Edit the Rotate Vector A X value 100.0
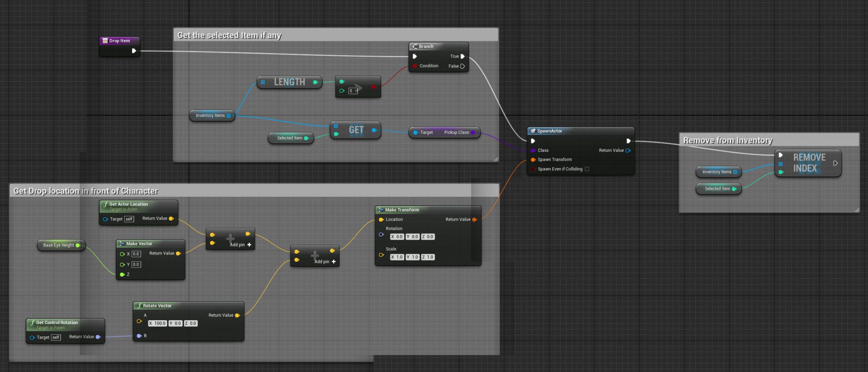 point(157,323)
